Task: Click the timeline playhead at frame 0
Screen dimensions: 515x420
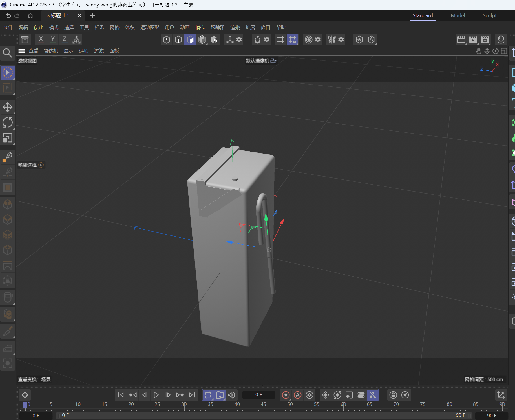Action: click(x=25, y=405)
